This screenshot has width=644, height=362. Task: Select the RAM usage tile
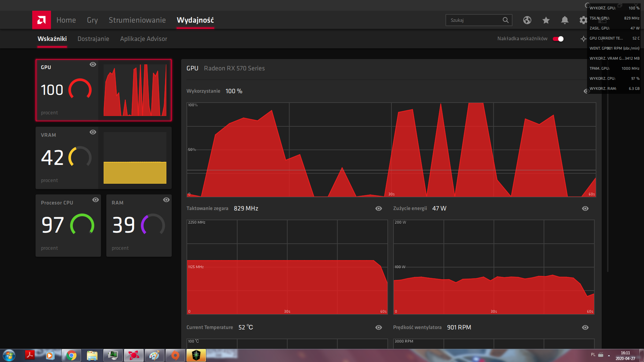[x=139, y=225]
